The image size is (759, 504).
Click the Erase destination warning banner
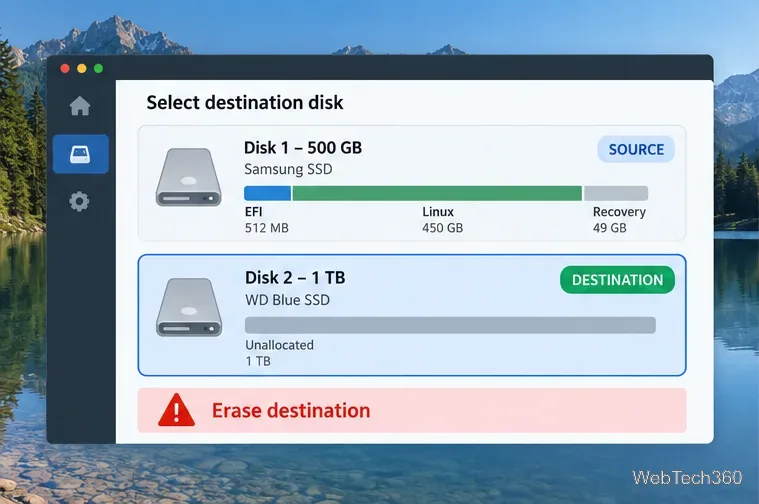click(x=412, y=410)
